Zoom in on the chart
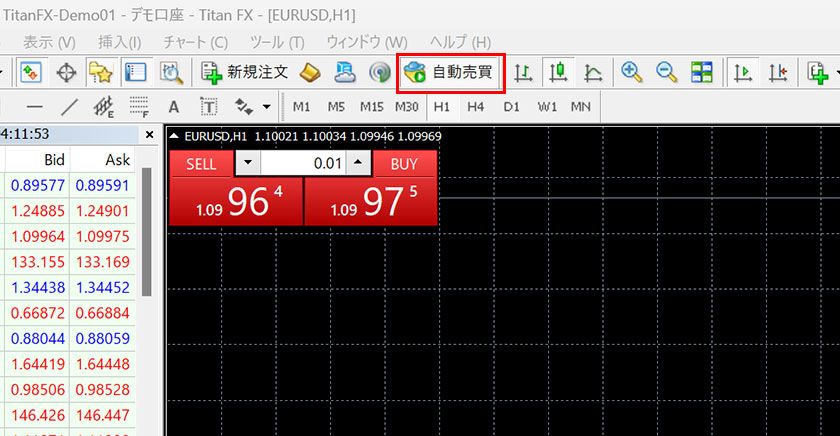This screenshot has height=436, width=840. click(x=632, y=72)
